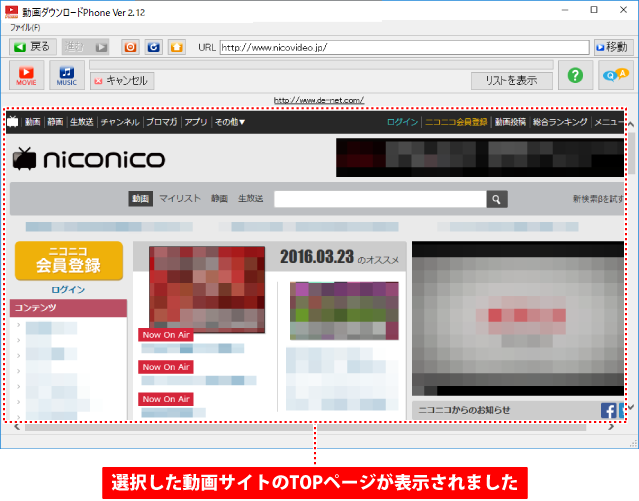639x501 pixels.
Task: Click the コンテンツ sidebar header
Action: click(68, 308)
